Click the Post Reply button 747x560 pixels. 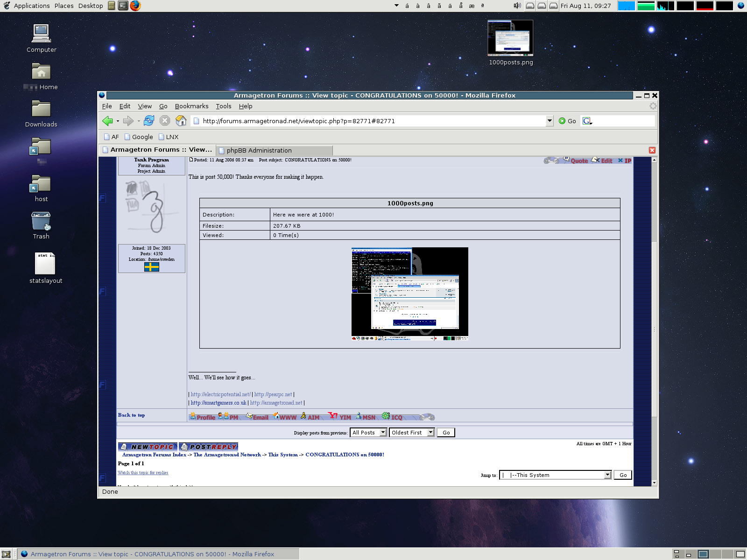pyautogui.click(x=209, y=447)
